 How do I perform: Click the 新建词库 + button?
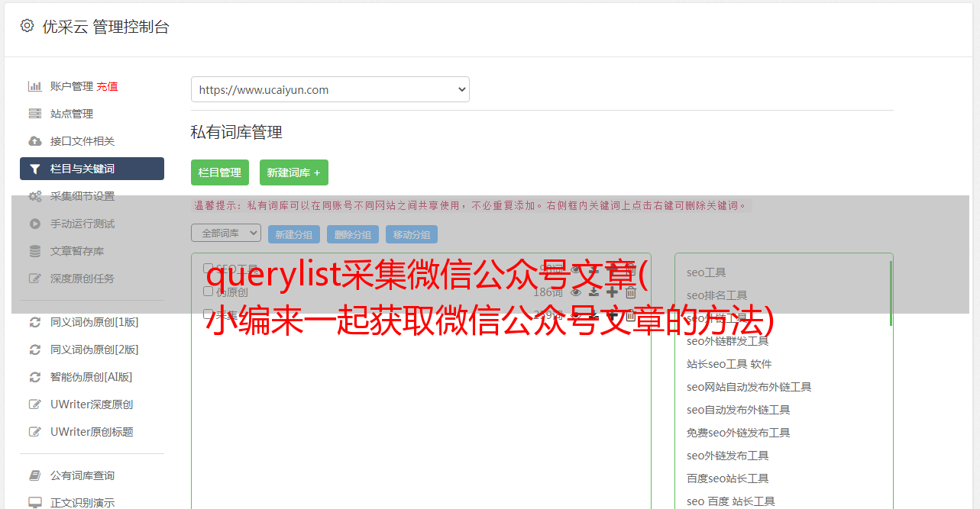click(x=294, y=172)
